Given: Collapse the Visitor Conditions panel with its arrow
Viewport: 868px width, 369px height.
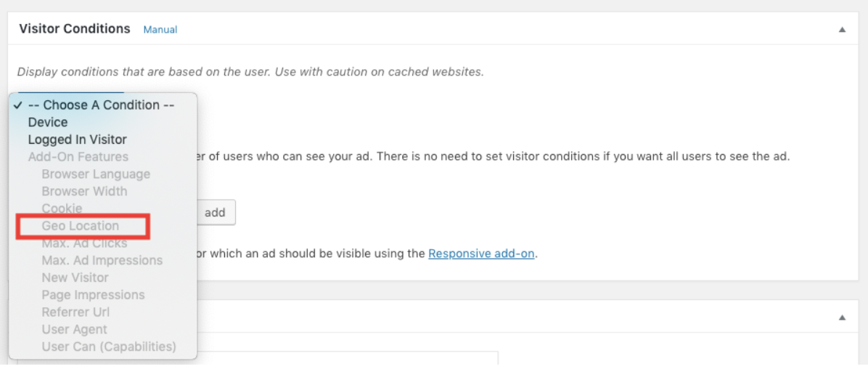Looking at the screenshot, I should click(842, 30).
